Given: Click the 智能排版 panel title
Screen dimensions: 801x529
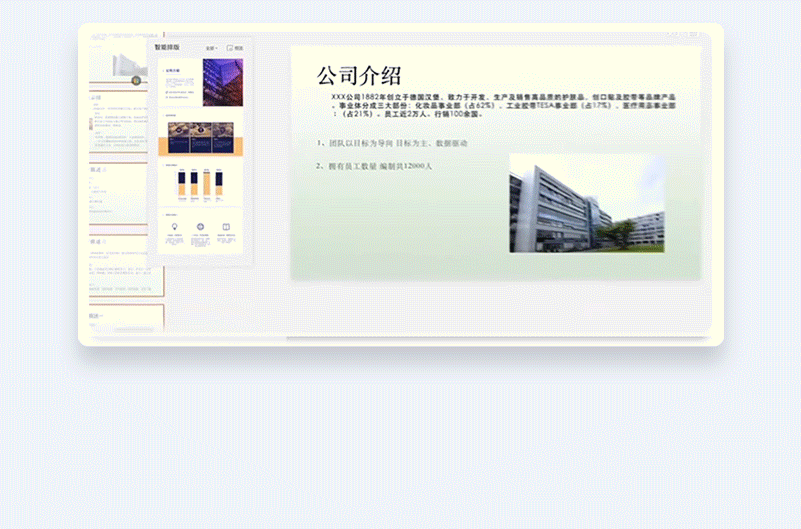Looking at the screenshot, I should pos(167,47).
